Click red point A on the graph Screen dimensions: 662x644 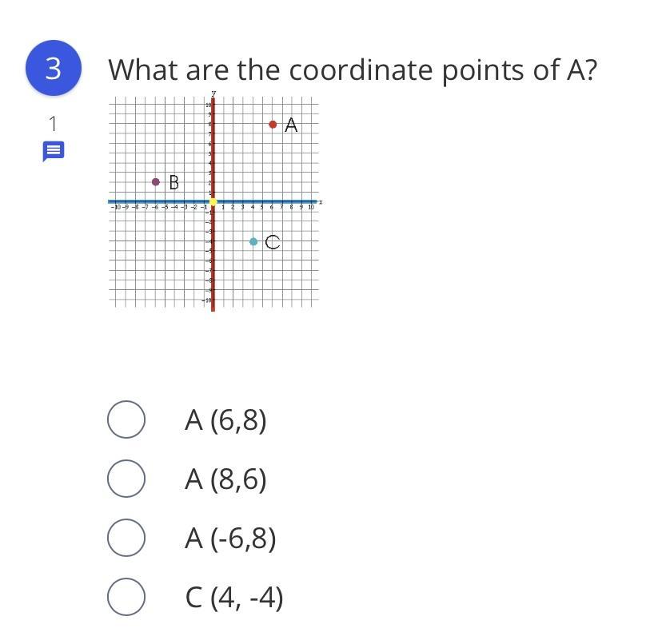click(273, 125)
